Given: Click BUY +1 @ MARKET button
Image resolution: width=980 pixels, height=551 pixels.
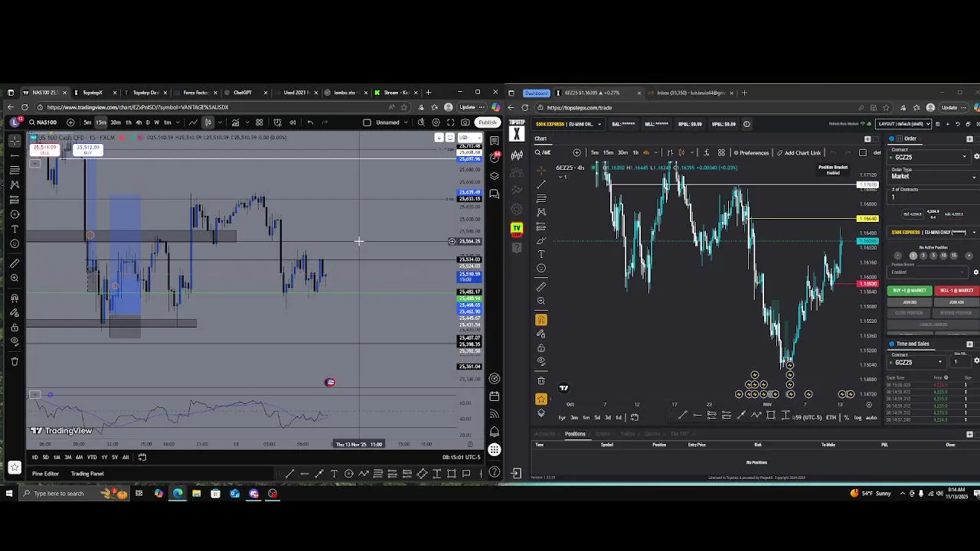Looking at the screenshot, I should coord(910,291).
